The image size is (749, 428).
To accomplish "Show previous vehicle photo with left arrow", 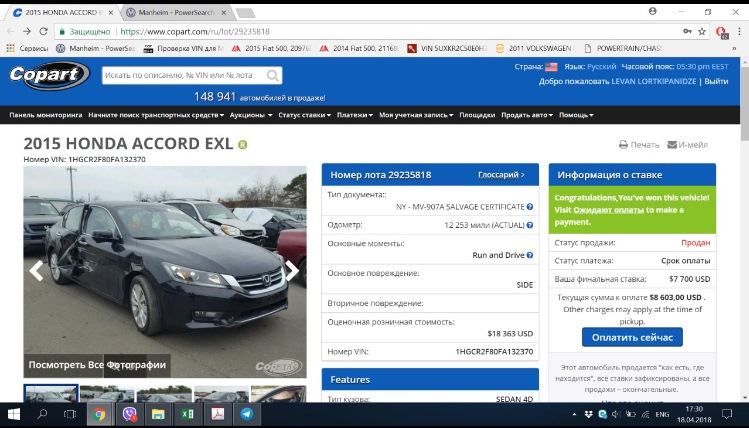I will click(x=37, y=270).
